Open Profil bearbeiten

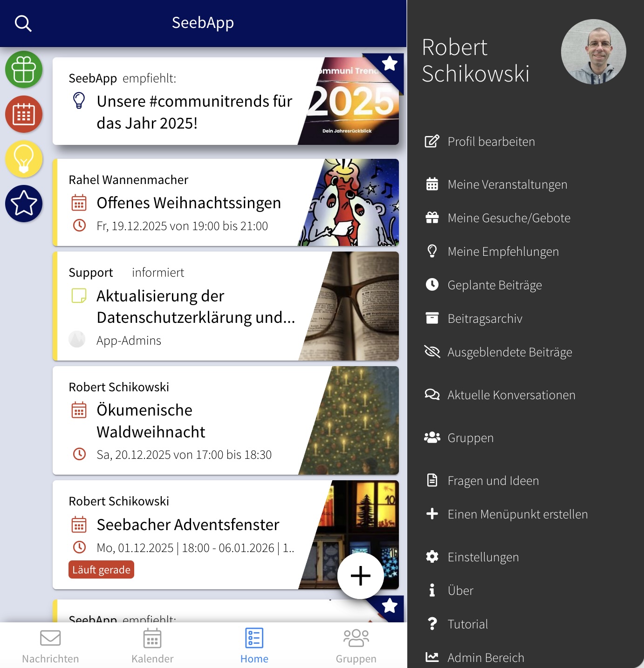click(491, 142)
